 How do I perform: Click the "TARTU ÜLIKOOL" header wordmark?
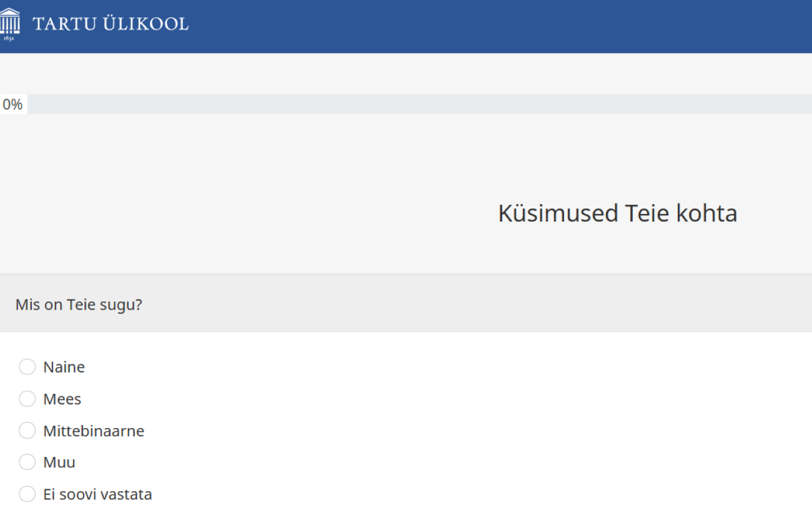[111, 24]
